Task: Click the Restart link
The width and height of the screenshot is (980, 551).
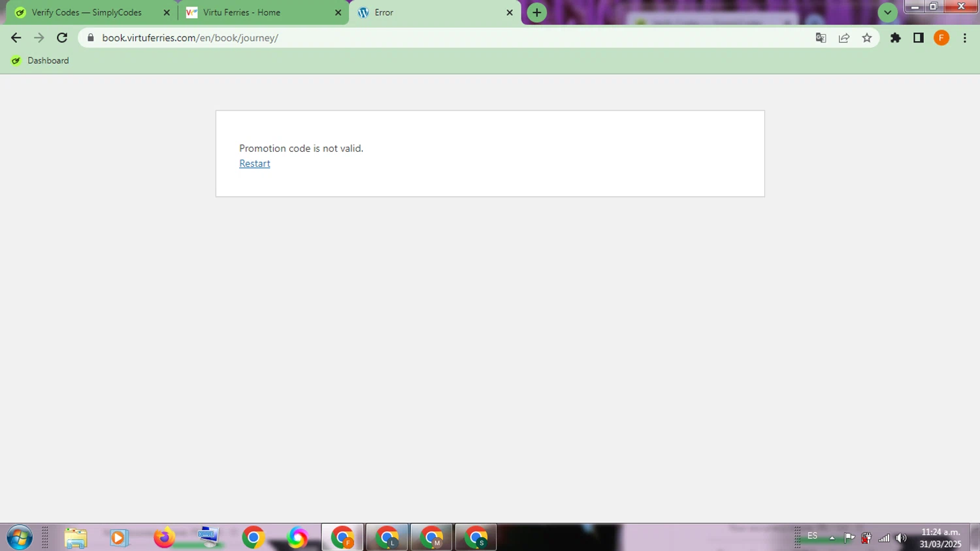Action: coord(255,164)
